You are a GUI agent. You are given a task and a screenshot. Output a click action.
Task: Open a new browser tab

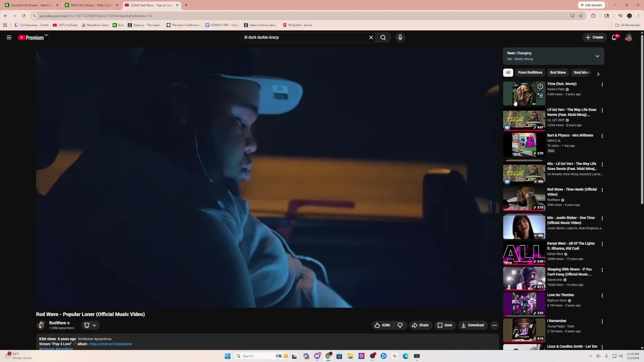186,5
